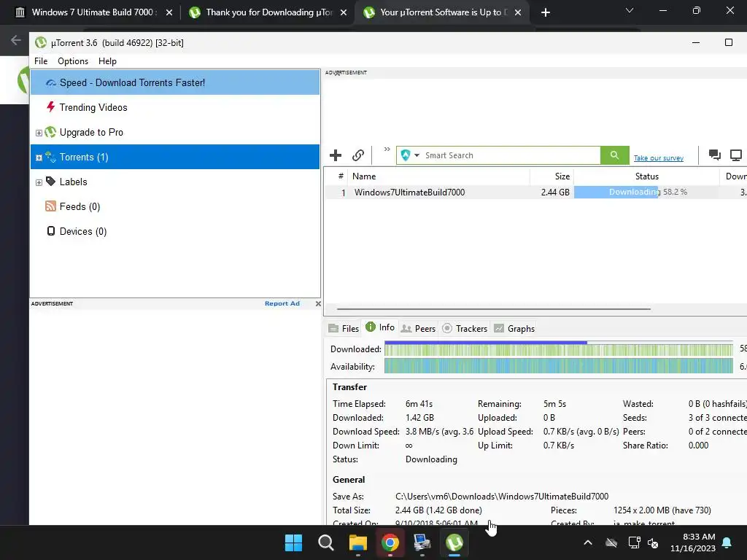This screenshot has height=560, width=747.
Task: Switch to Windows 7 Ultimate Build 7000 browser tab
Action: point(91,12)
